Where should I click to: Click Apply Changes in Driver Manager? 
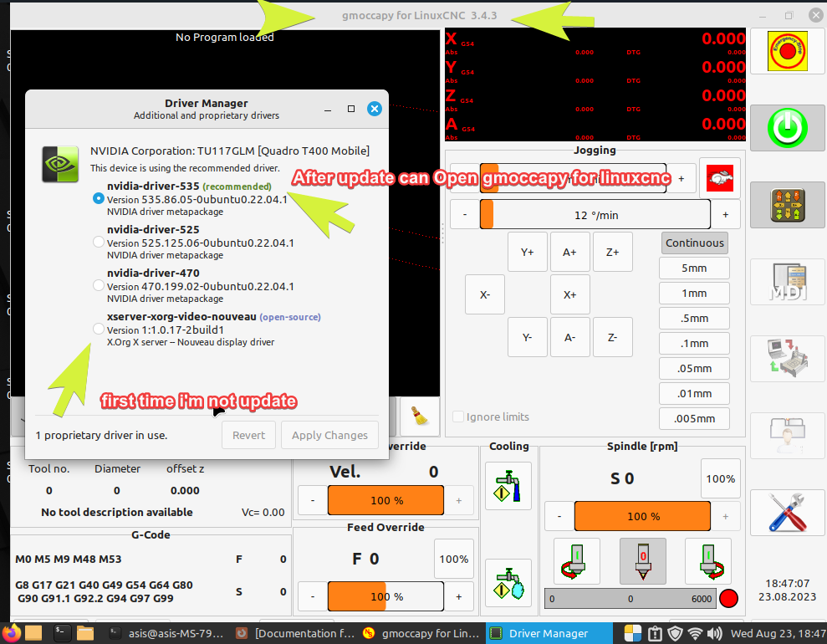[x=329, y=435]
